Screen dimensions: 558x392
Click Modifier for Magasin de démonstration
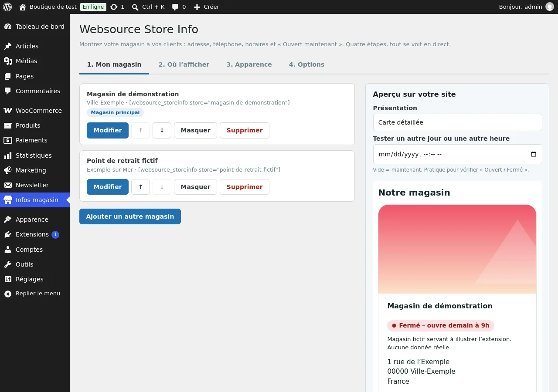pyautogui.click(x=108, y=130)
